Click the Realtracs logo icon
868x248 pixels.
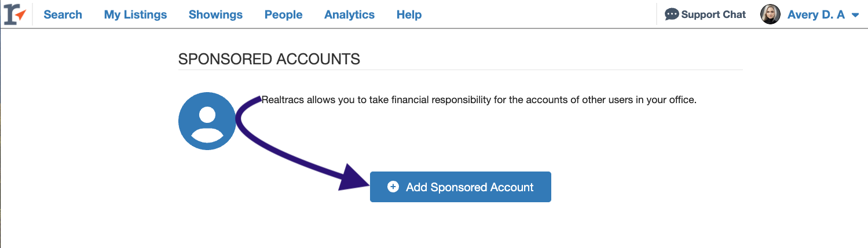point(15,14)
